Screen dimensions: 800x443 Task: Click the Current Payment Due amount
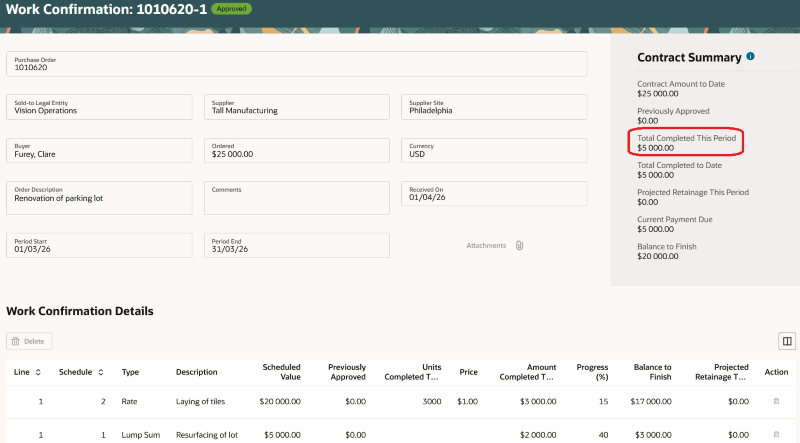pos(656,229)
